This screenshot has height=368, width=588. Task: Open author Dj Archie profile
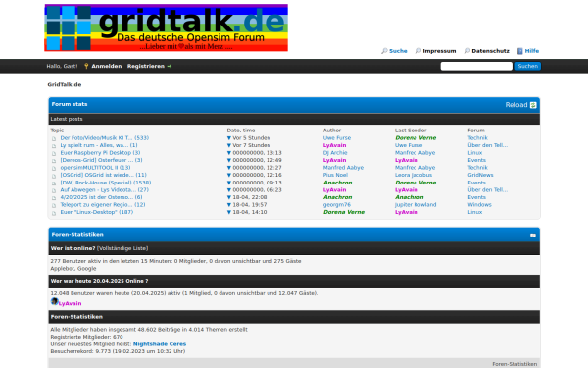tap(335, 153)
